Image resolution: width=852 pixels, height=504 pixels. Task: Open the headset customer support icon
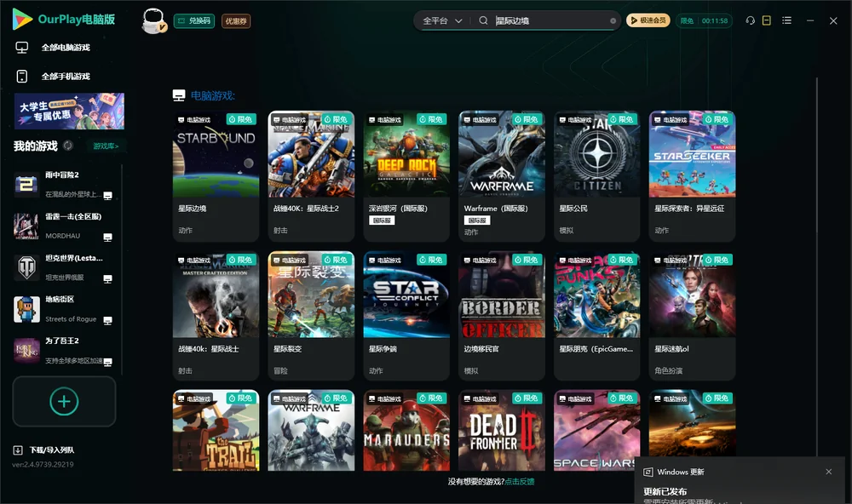[x=750, y=20]
